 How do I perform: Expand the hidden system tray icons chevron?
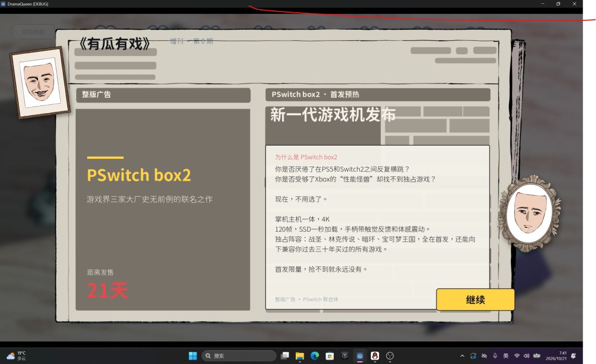click(x=462, y=356)
